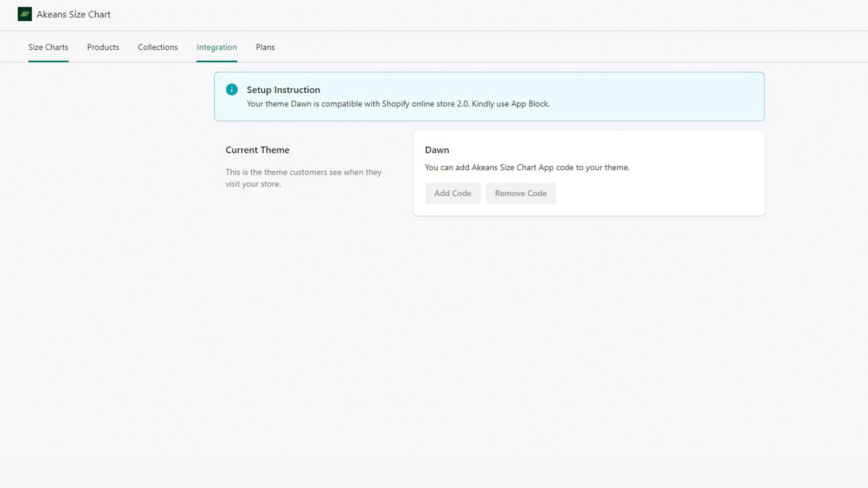Click the Add Code button

(x=453, y=193)
